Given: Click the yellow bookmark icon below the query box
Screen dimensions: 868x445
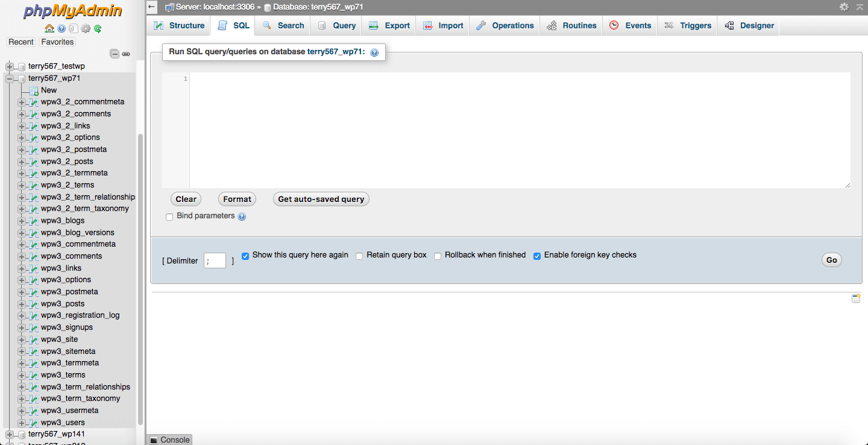Looking at the screenshot, I should click(856, 298).
